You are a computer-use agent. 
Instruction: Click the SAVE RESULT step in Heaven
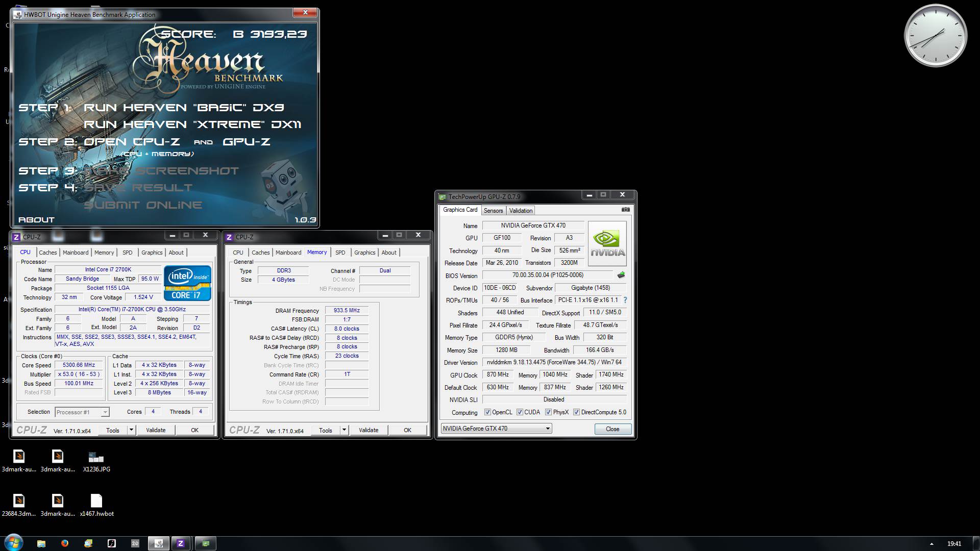click(138, 188)
